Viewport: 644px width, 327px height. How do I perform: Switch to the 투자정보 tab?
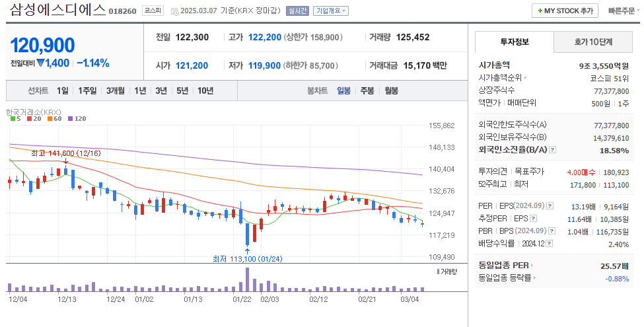coord(515,42)
